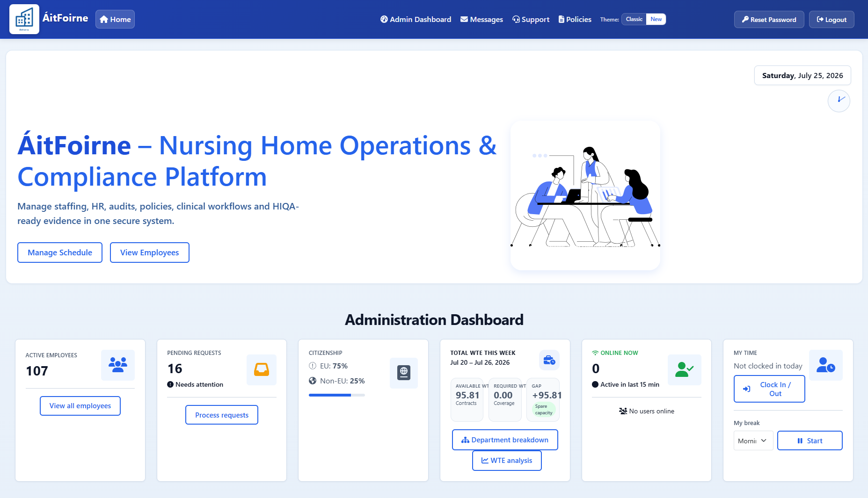Click Process requests button
868x498 pixels.
tap(222, 415)
